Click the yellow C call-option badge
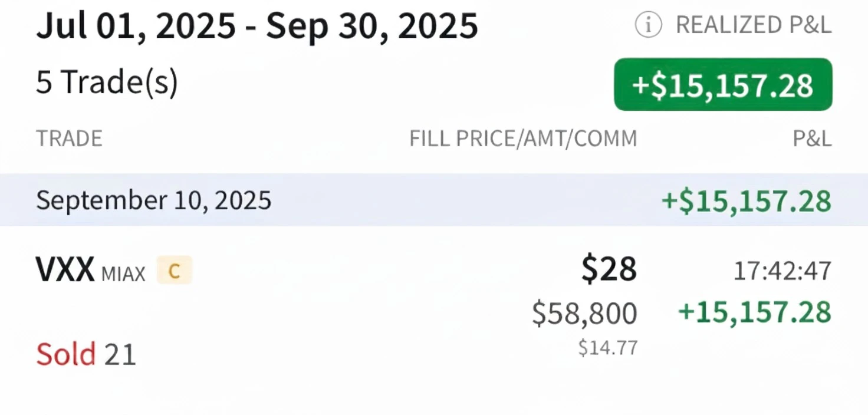The height and width of the screenshot is (415, 868). point(174,270)
